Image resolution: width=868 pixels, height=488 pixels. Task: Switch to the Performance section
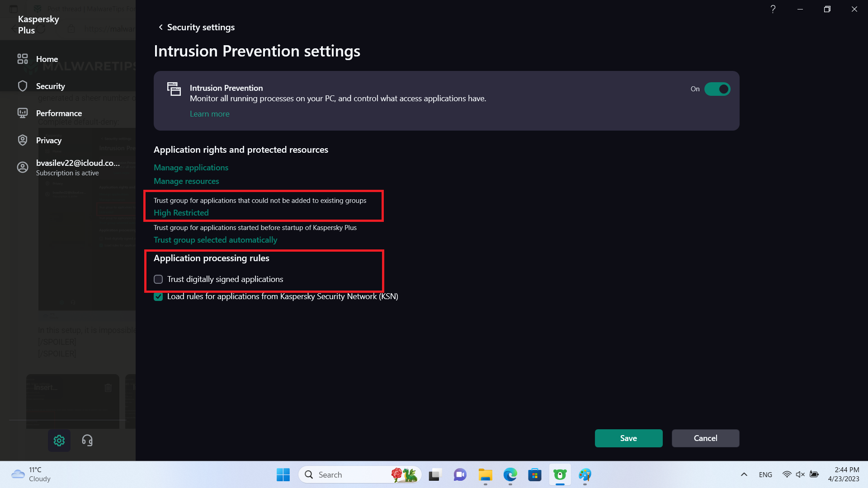(x=59, y=113)
